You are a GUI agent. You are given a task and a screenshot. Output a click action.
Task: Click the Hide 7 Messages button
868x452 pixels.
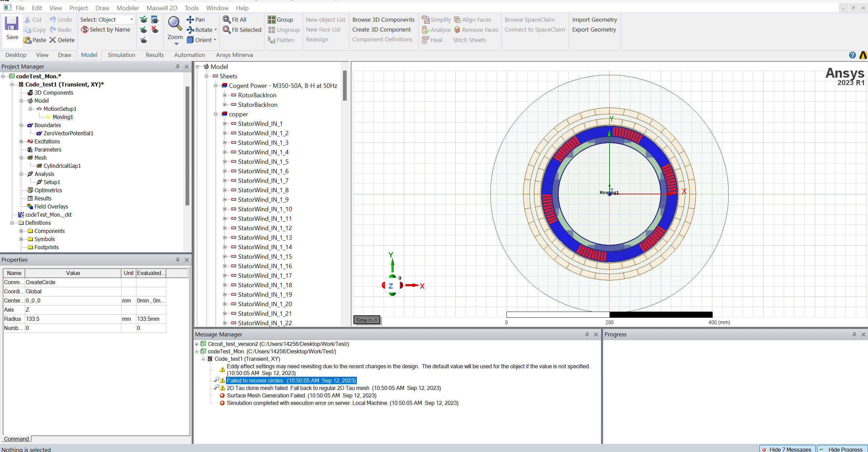(x=787, y=449)
